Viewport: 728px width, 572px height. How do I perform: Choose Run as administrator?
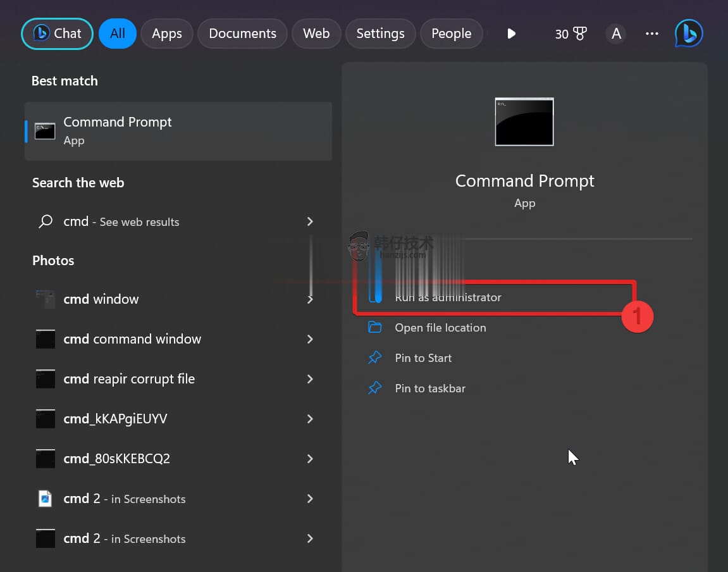click(448, 297)
